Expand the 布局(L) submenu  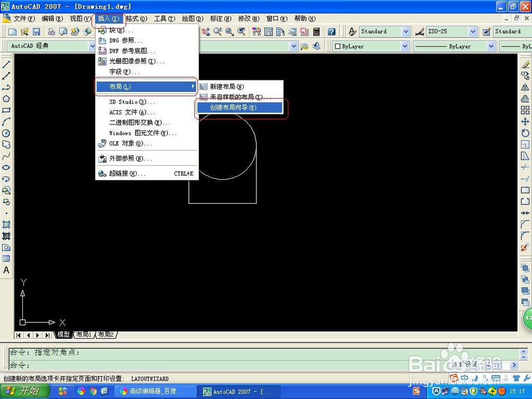(x=147, y=87)
